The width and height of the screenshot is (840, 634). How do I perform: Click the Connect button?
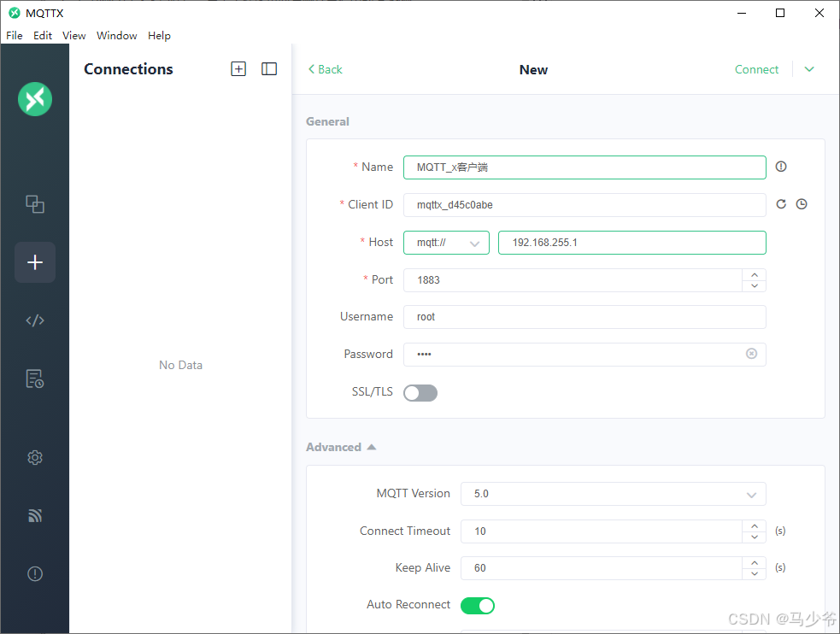pyautogui.click(x=756, y=69)
